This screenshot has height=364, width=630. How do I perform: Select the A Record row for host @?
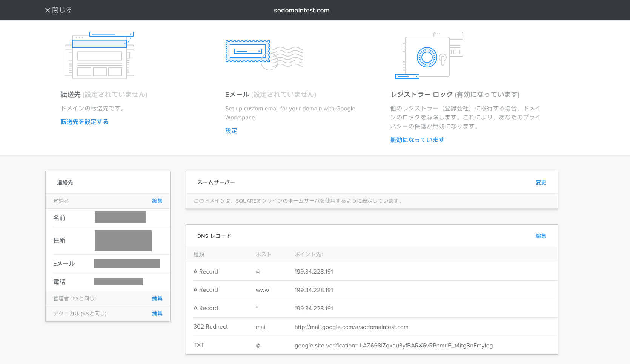click(372, 272)
